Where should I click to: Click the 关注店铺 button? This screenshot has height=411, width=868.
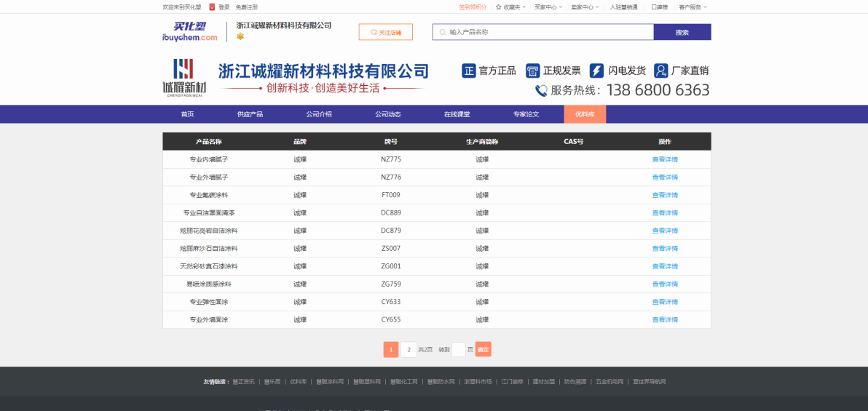click(x=386, y=32)
